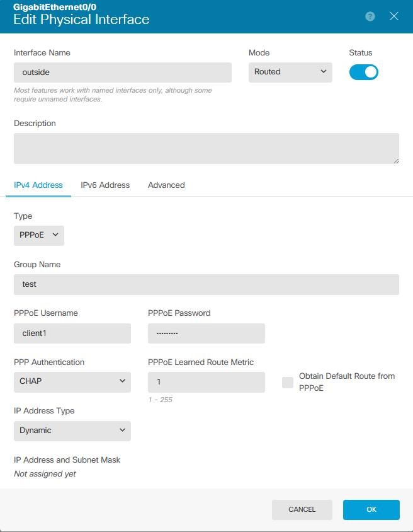Click the help question mark icon
413x532 pixels.
click(x=370, y=16)
